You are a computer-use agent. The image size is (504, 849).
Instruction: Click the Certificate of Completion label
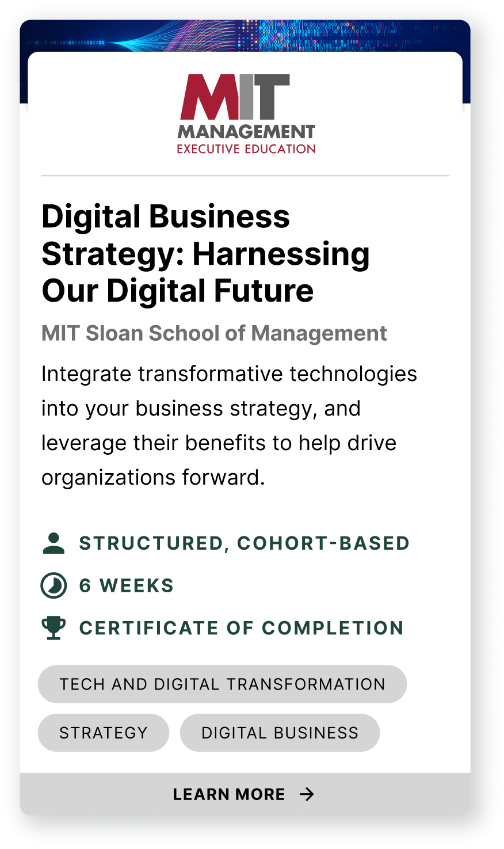pyautogui.click(x=241, y=628)
